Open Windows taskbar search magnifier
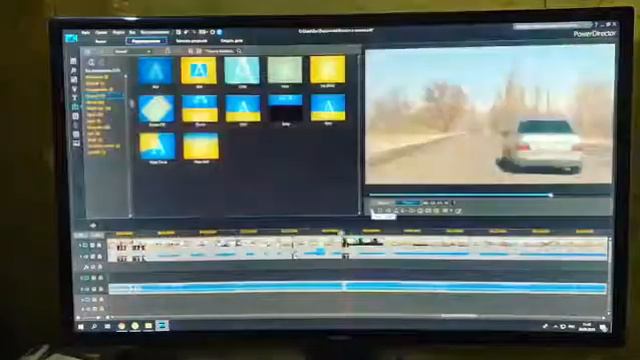The image size is (640, 360). [94, 327]
